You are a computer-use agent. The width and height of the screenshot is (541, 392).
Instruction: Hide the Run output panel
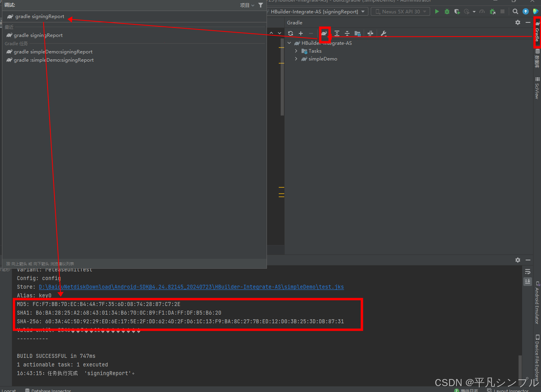[528, 260]
